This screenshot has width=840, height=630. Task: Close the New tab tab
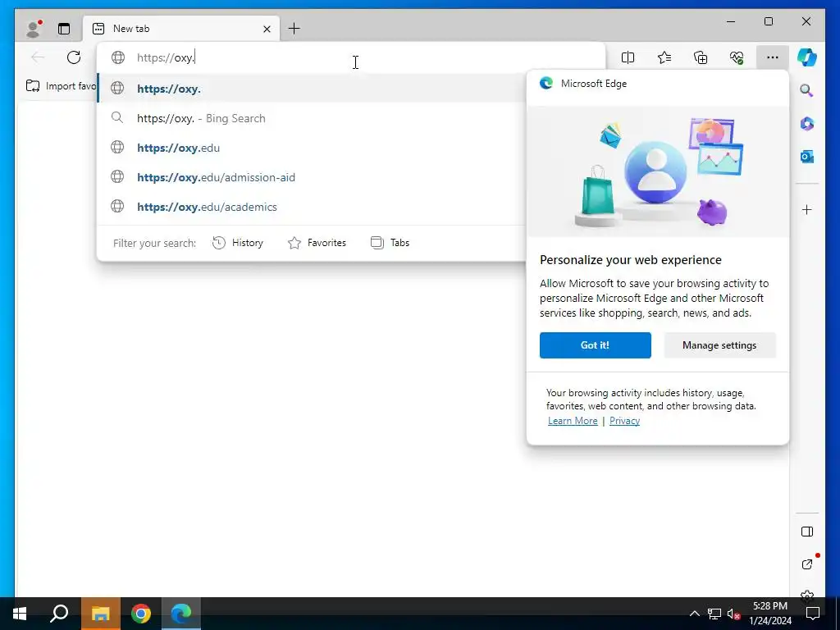point(267,29)
